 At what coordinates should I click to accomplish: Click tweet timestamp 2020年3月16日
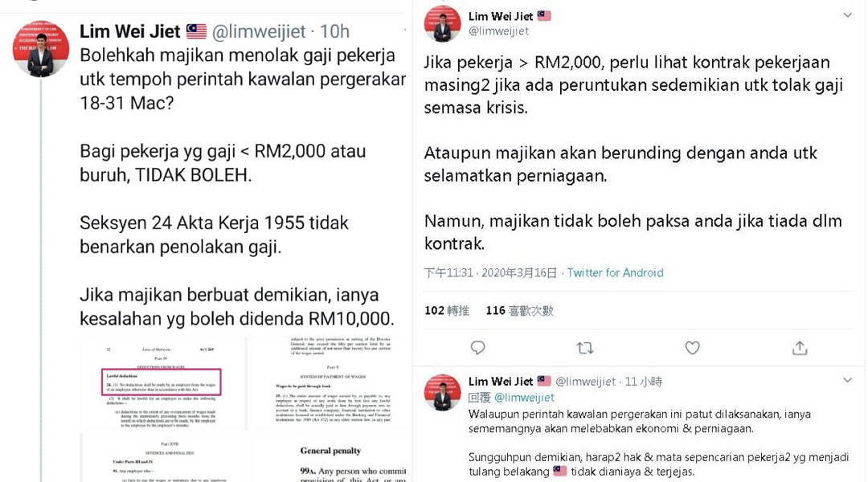pyautogui.click(x=518, y=273)
